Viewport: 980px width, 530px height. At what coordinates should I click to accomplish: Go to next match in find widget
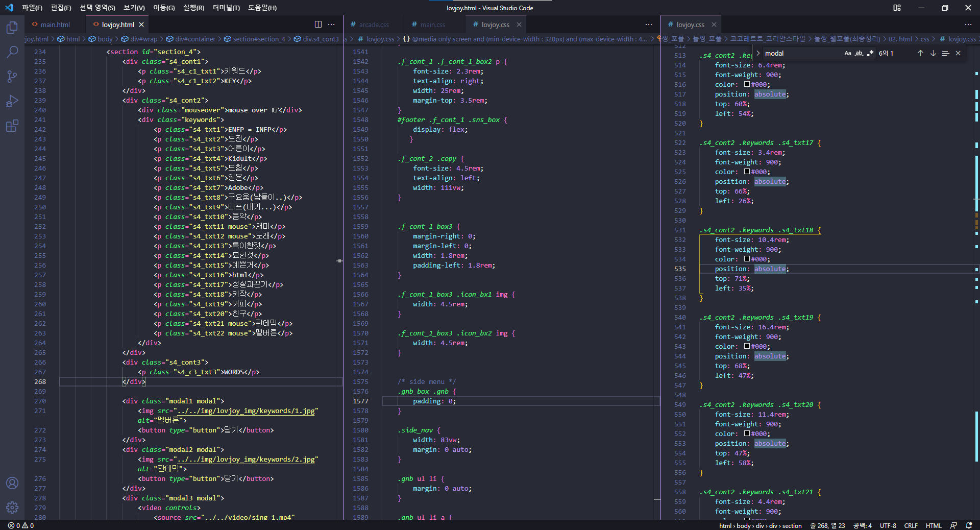(x=933, y=53)
